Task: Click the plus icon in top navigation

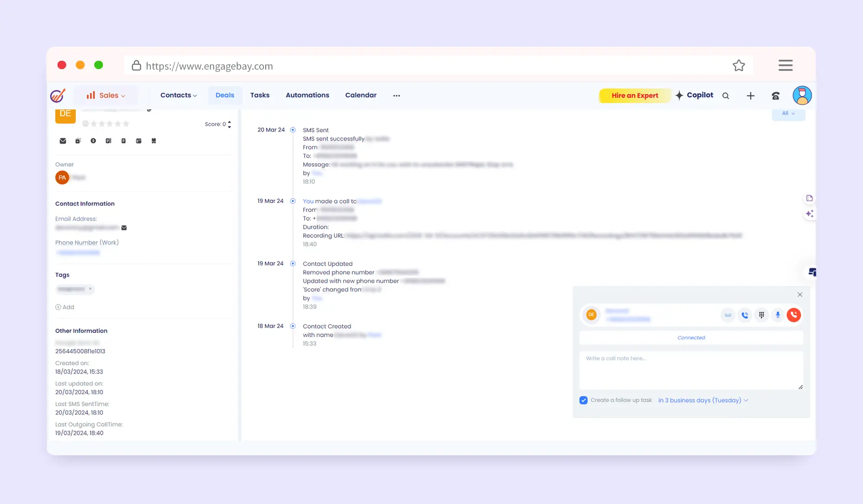Action: 750,96
